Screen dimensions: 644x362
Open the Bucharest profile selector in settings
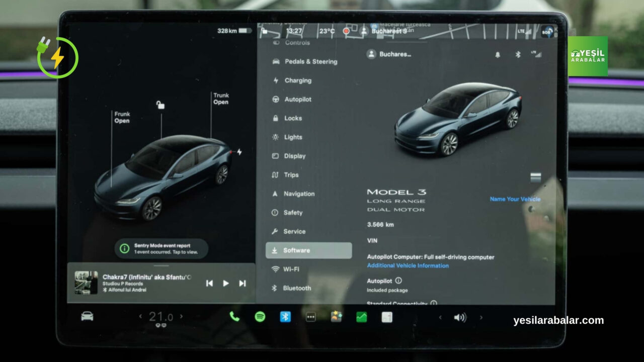[389, 54]
